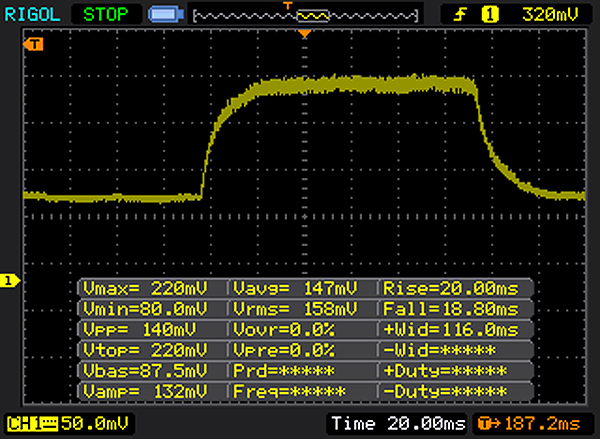
Task: Click the +Wid=116.0ms measurement
Action: click(451, 329)
